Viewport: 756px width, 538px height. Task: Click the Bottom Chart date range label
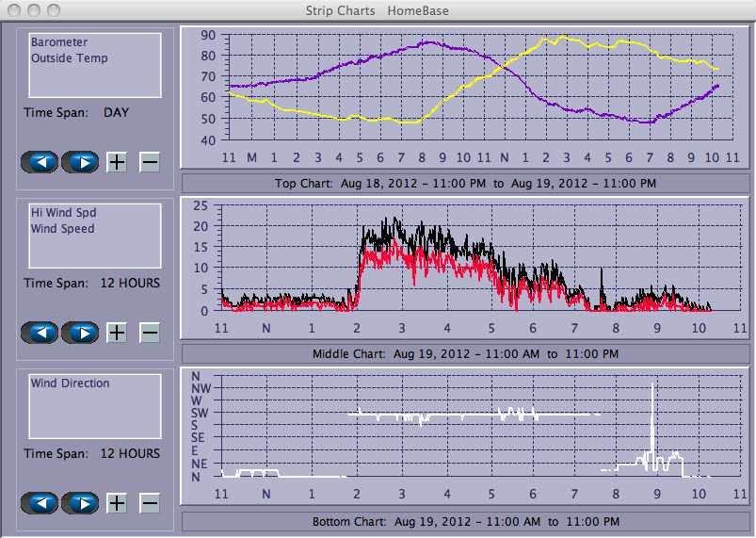pos(465,521)
